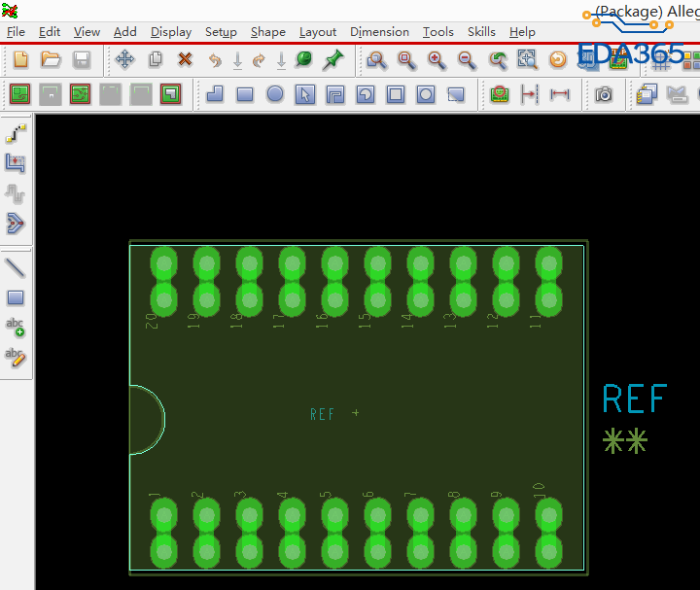The image size is (700, 590).
Task: Click the Shape void polygon icon
Action: tap(335, 94)
